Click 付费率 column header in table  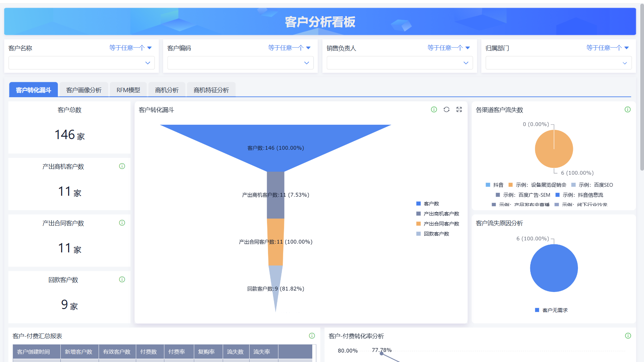click(x=177, y=352)
